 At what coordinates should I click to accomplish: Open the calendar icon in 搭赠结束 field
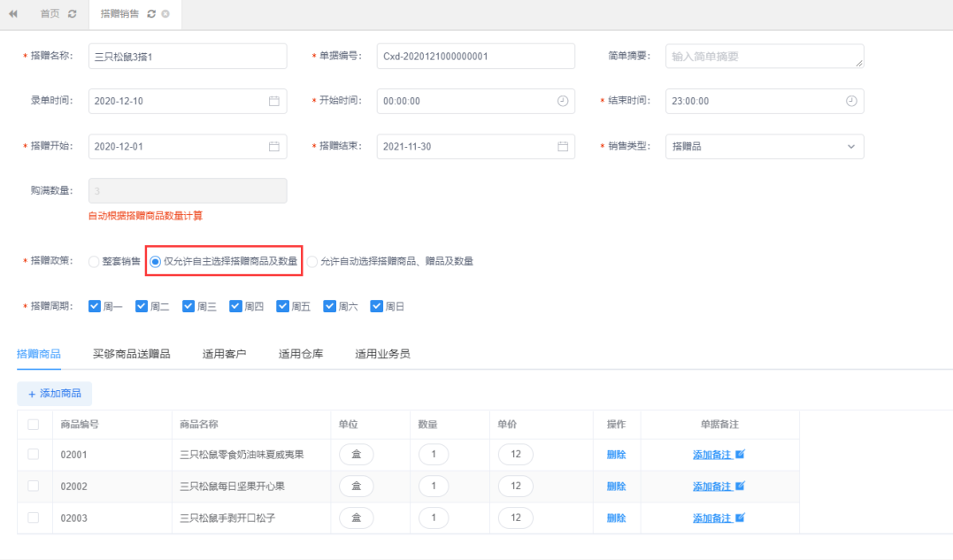[563, 146]
